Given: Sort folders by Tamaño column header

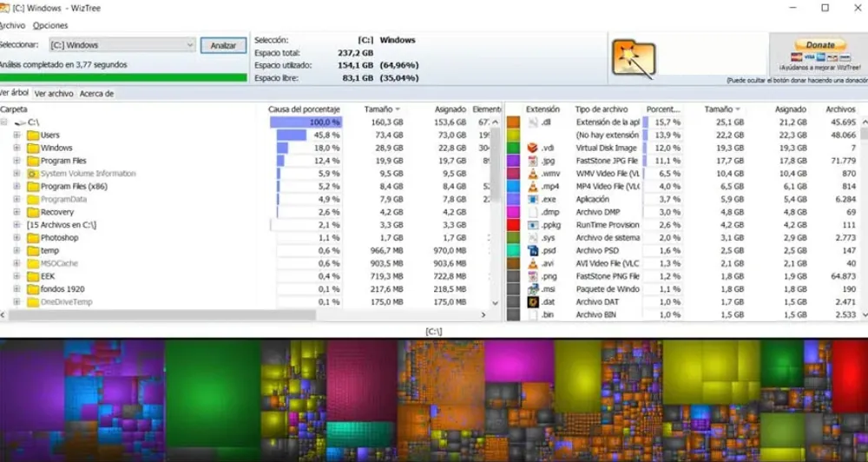Looking at the screenshot, I should tap(382, 109).
